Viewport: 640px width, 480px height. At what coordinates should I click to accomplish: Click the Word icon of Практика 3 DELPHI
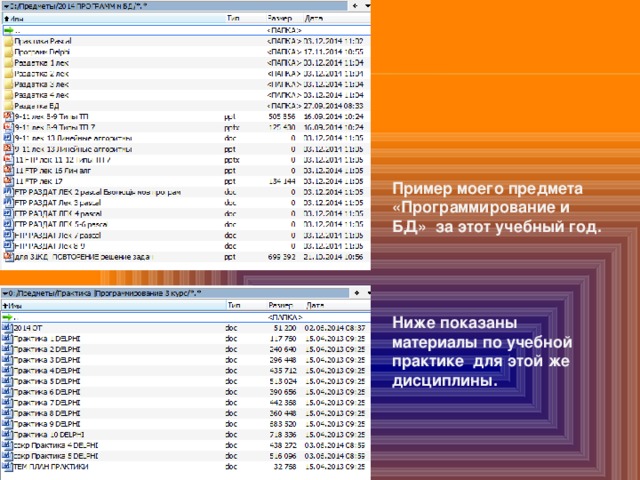[x=7, y=360]
